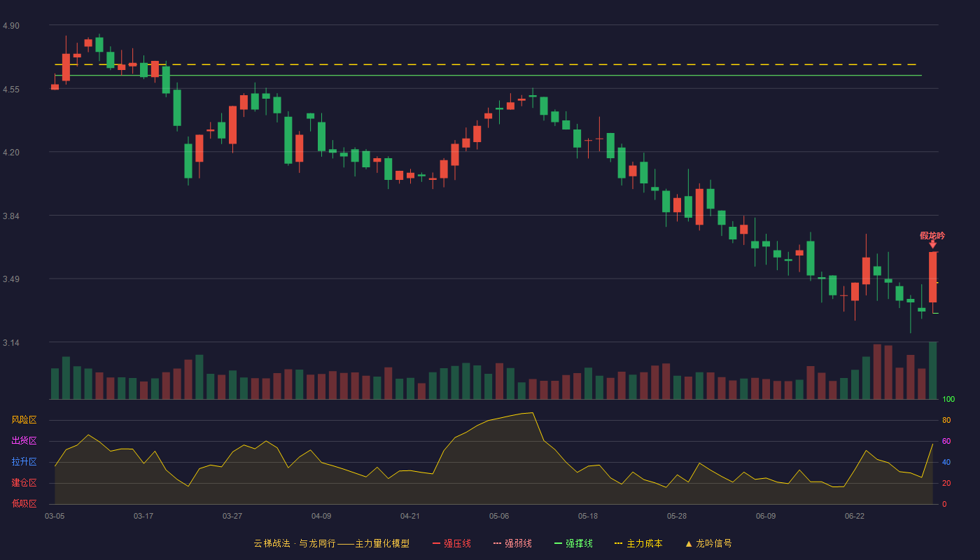Screen dimensions: 980x560
Task: Click the 04-21 date label
Action: pos(410,516)
